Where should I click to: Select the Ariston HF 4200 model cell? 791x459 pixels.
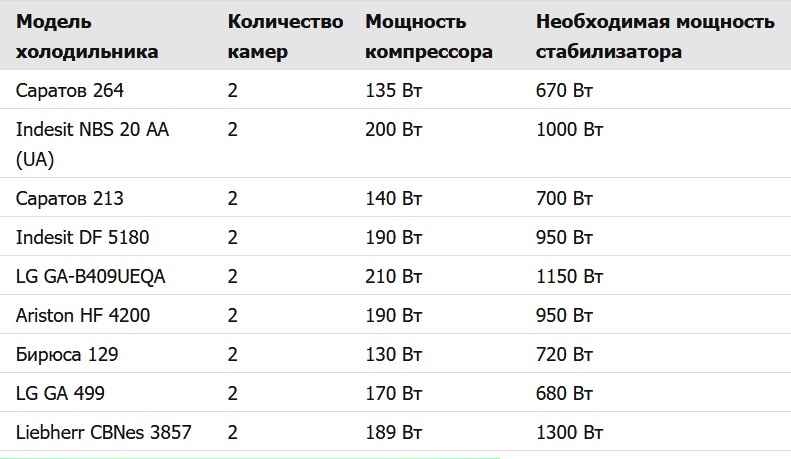(x=83, y=315)
